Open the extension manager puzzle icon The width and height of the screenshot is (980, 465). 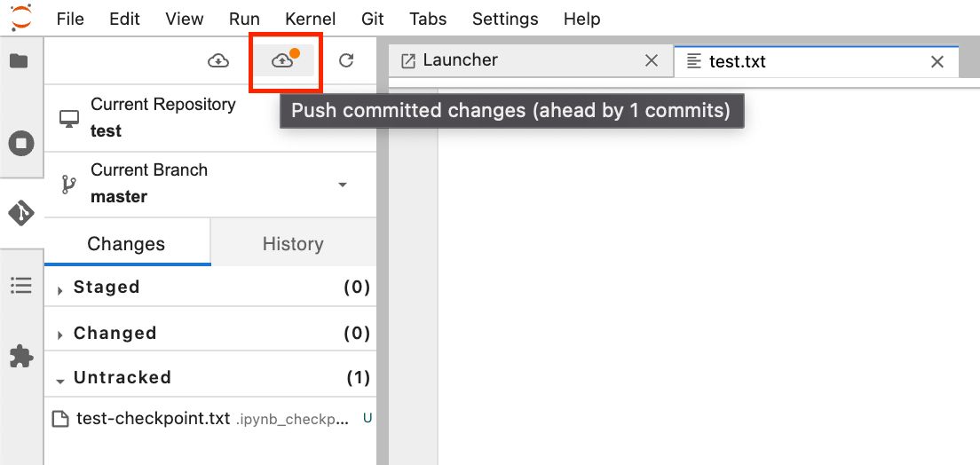20,356
